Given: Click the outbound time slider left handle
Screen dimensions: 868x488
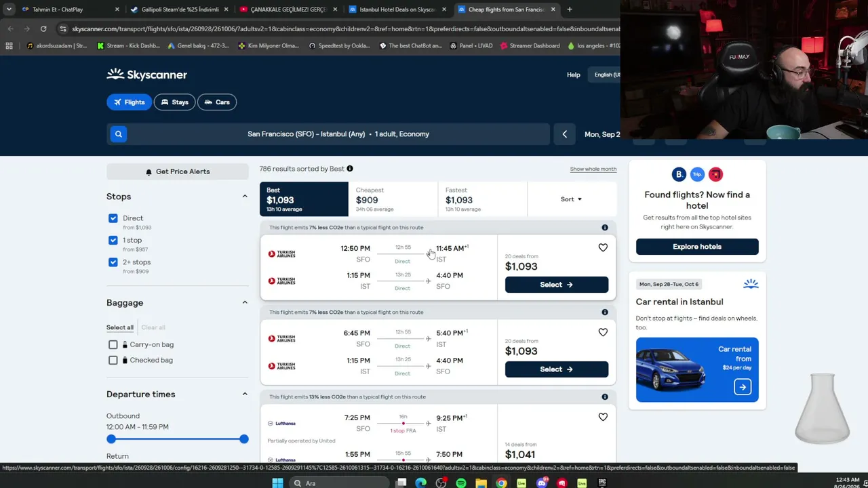Looking at the screenshot, I should click(x=111, y=439).
